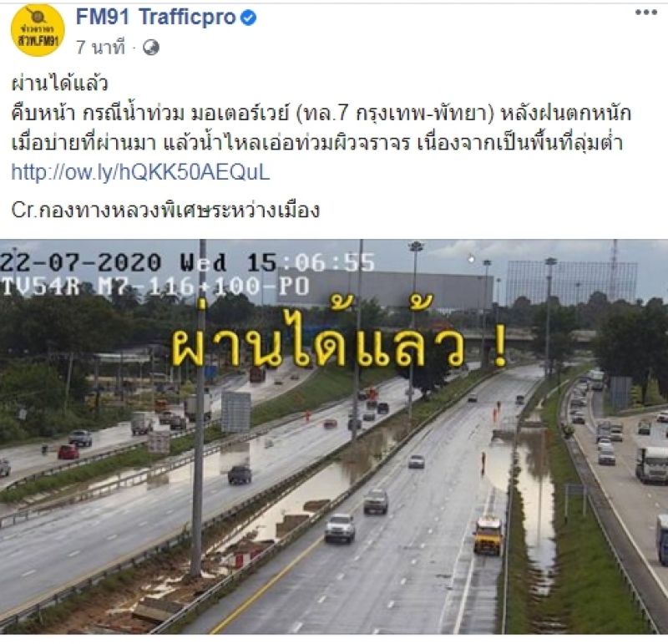
Task: Click the foreground light pole in photo
Action: coord(198,409)
